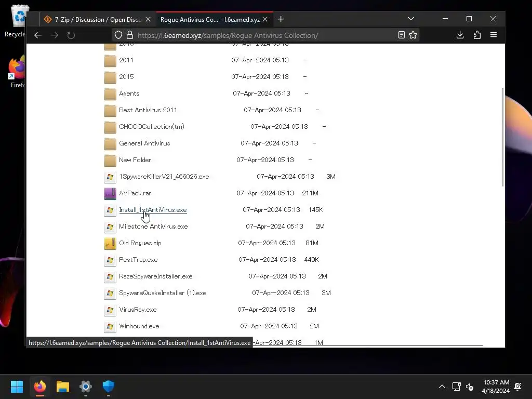Click the AVPack.rar file link
This screenshot has height=399, width=532.
click(135, 193)
